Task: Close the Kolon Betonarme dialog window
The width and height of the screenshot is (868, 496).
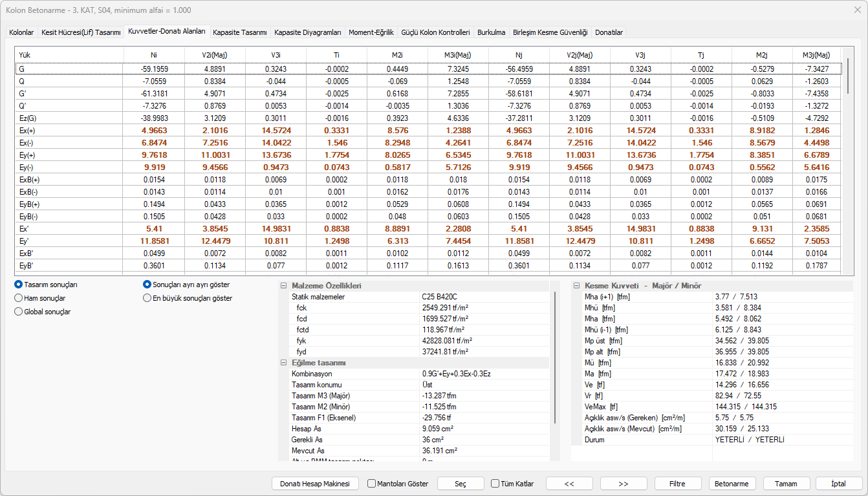Action: tap(853, 10)
